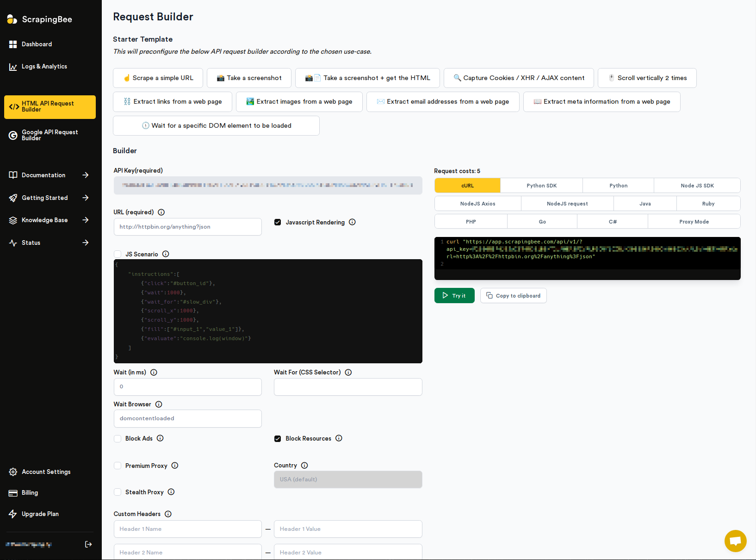Click the green Try it button
This screenshot has width=756, height=560.
pyautogui.click(x=454, y=296)
